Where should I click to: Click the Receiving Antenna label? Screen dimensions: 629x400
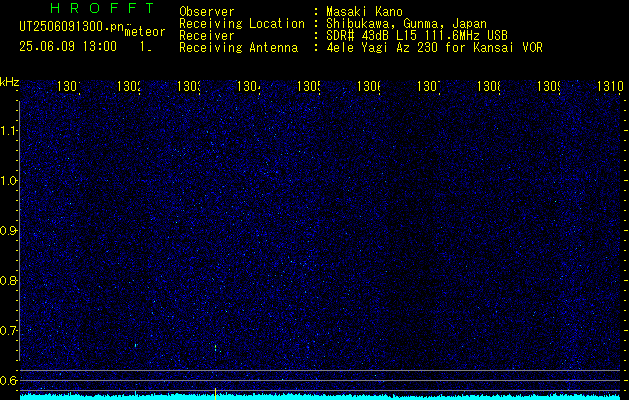238,48
